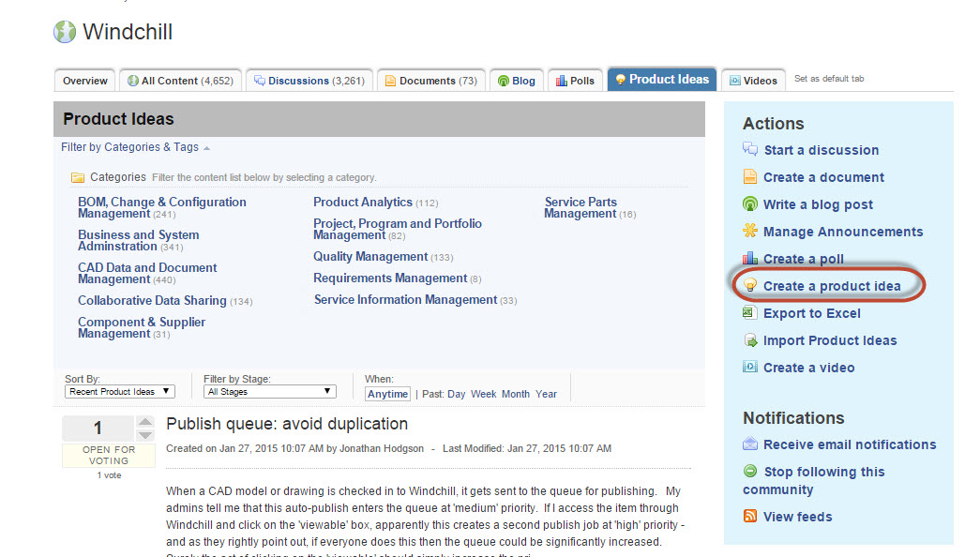Select BOM, Change & Configuration Management category
The width and height of the screenshot is (980, 557).
162,207
